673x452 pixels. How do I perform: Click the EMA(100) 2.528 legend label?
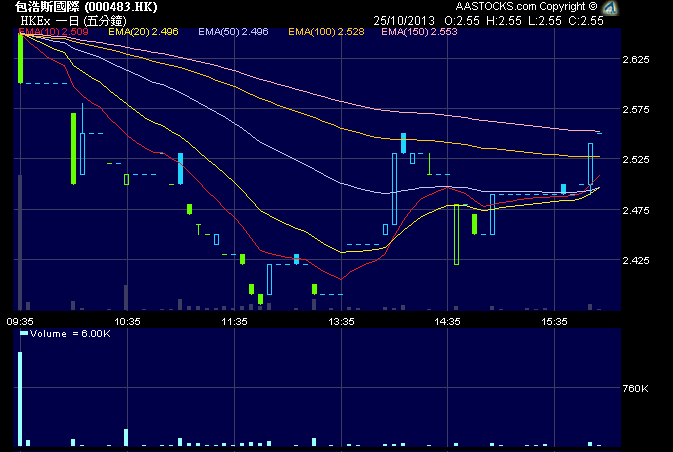coord(326,32)
